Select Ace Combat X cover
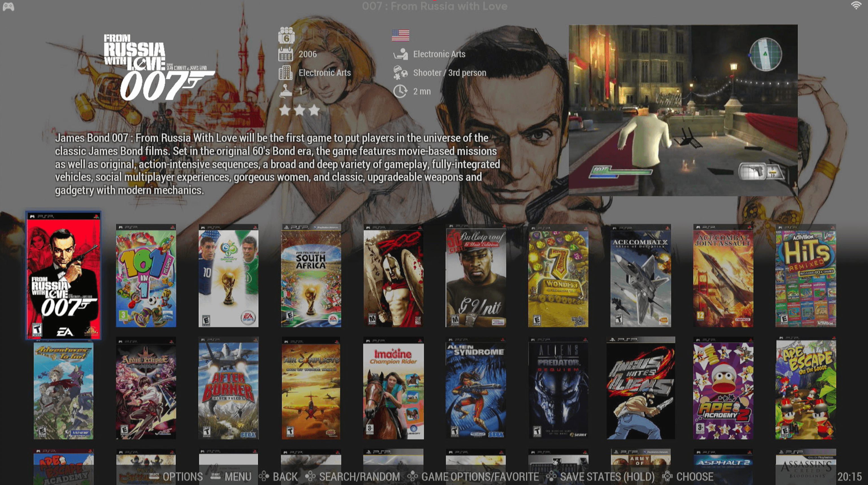Image resolution: width=868 pixels, height=485 pixels. (640, 275)
